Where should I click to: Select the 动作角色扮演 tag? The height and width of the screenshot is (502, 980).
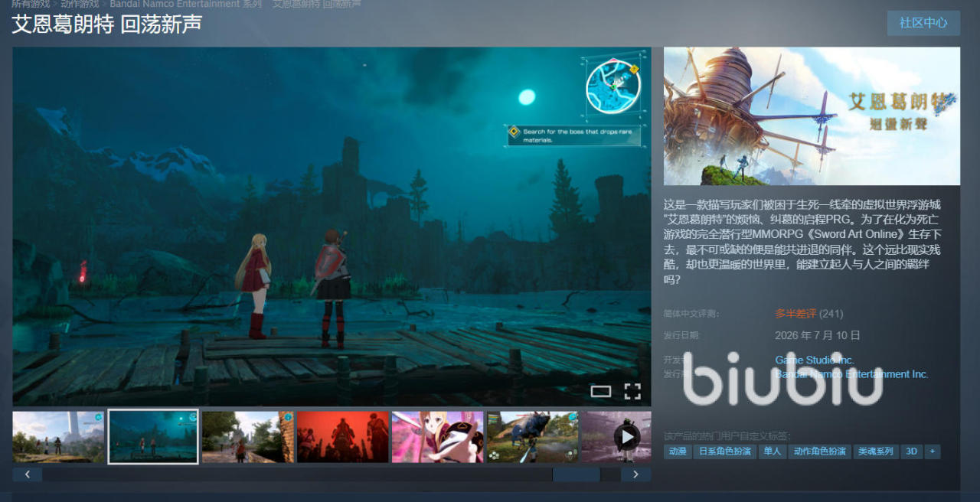point(819,451)
